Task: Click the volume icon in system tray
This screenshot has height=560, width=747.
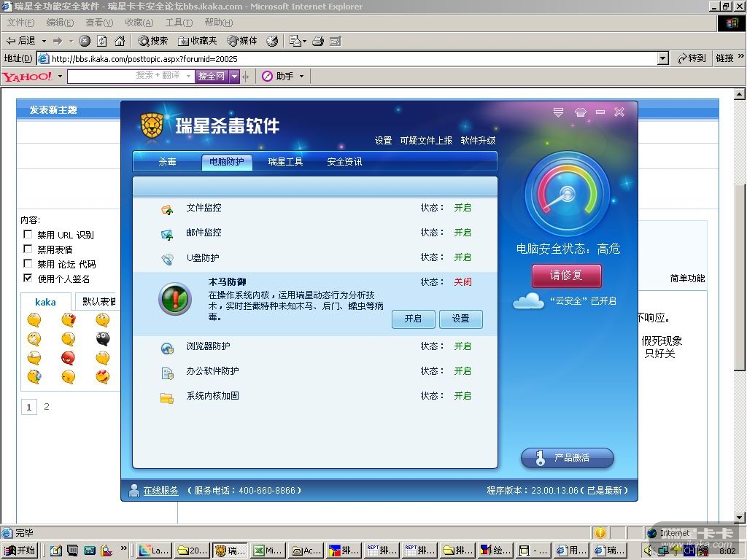Action: point(649,550)
